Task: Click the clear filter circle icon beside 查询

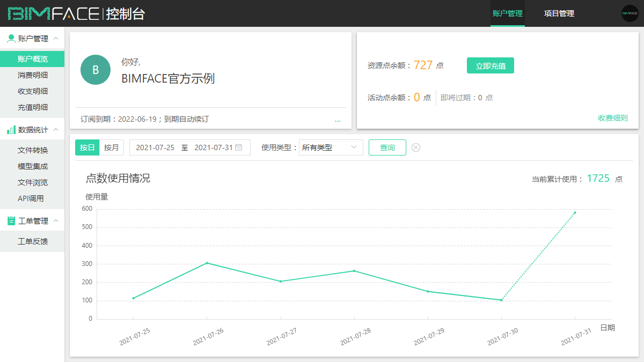Action: pyautogui.click(x=416, y=147)
